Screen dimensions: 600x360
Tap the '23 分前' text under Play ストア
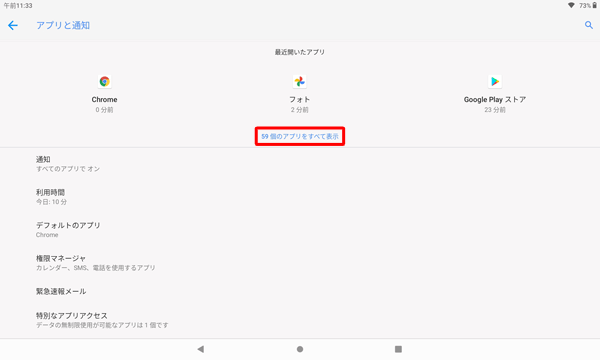tap(495, 110)
